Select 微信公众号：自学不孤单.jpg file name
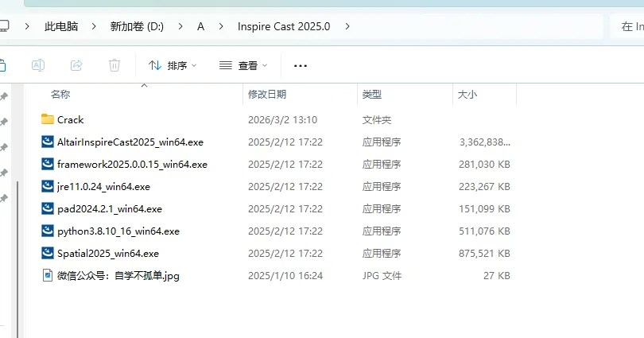This screenshot has width=644, height=338. point(118,276)
